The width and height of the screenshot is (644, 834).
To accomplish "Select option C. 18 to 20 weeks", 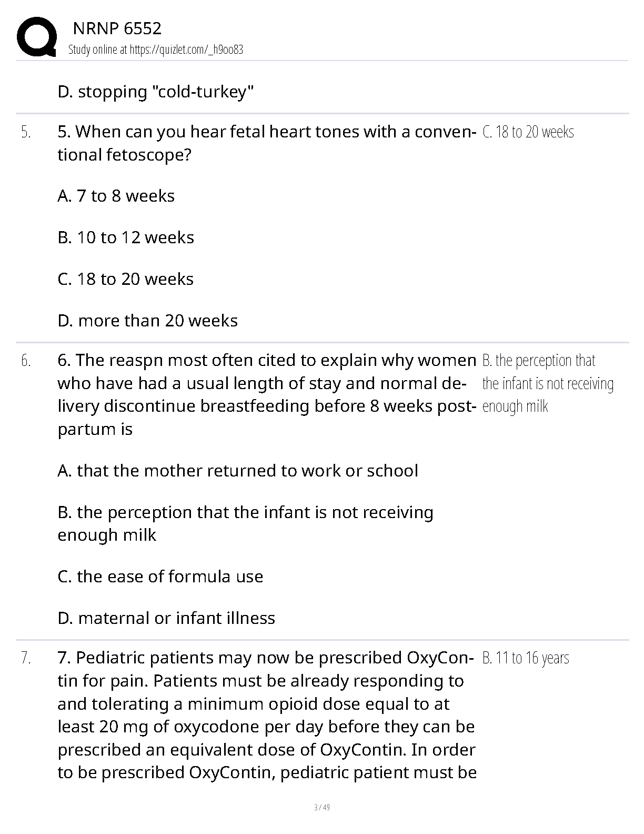I will [x=125, y=279].
